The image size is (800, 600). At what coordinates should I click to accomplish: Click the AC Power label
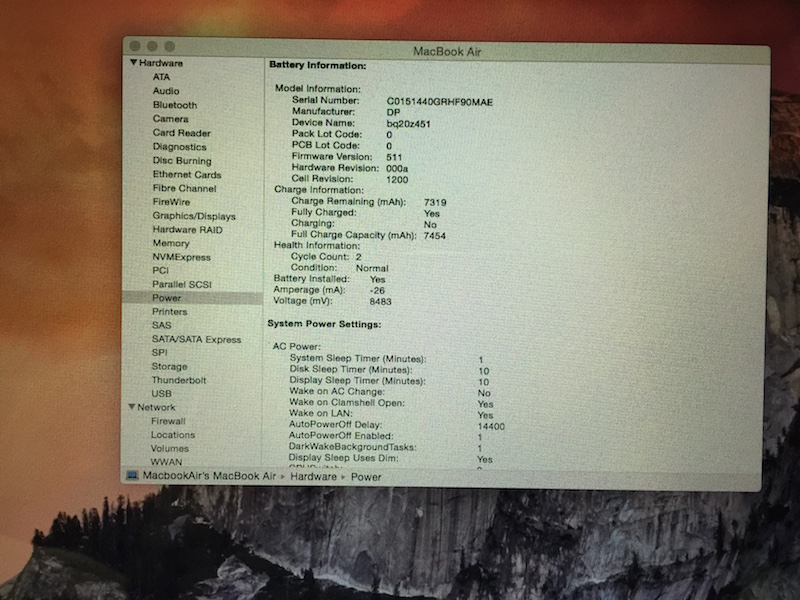pyautogui.click(x=296, y=346)
